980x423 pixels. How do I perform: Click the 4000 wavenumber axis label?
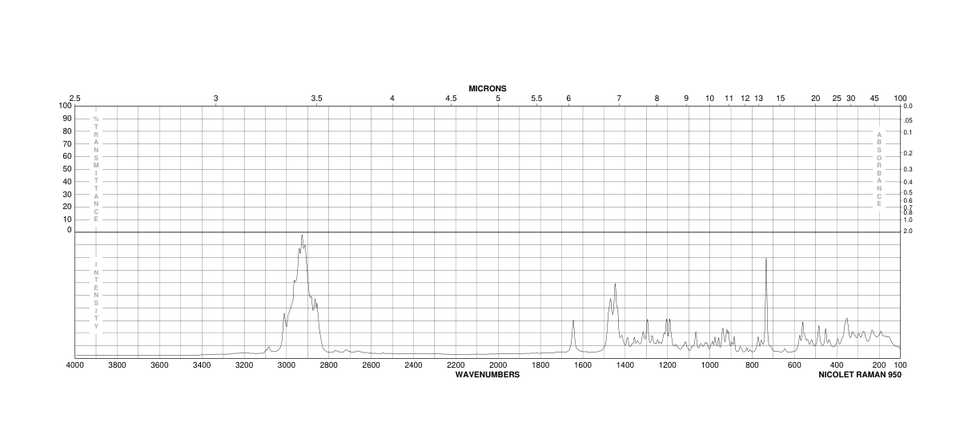pyautogui.click(x=75, y=365)
